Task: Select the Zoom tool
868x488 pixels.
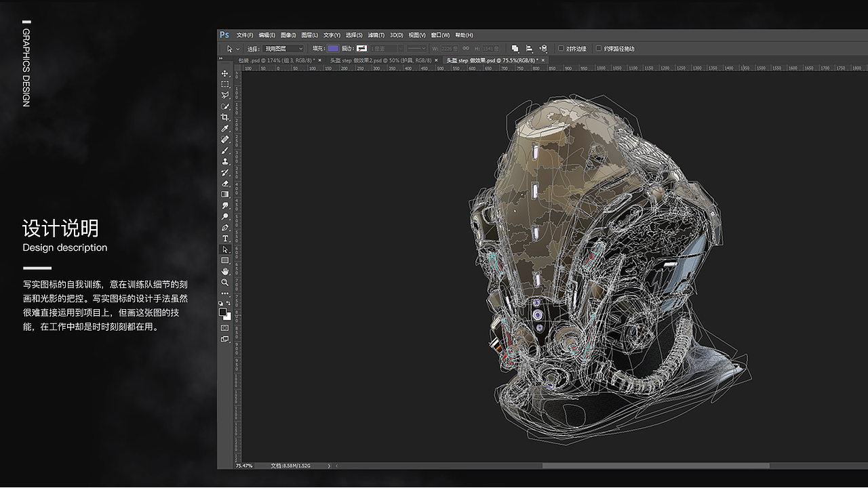Action: click(x=225, y=283)
